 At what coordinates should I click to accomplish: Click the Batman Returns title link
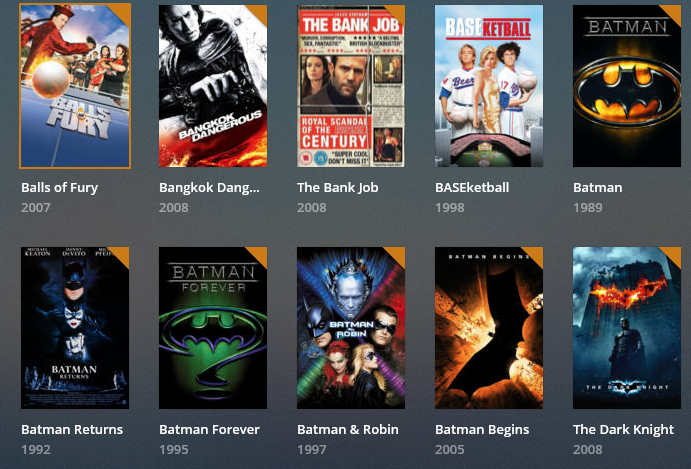click(72, 430)
